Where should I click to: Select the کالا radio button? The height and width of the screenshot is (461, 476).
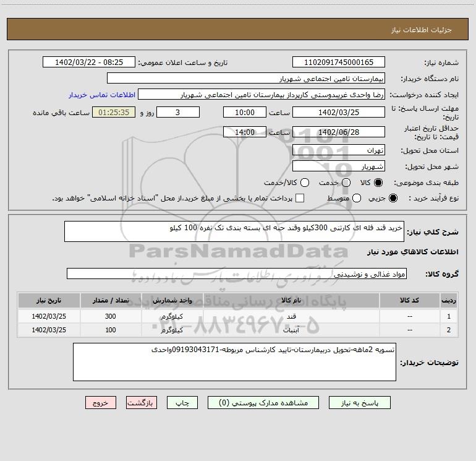(378, 183)
